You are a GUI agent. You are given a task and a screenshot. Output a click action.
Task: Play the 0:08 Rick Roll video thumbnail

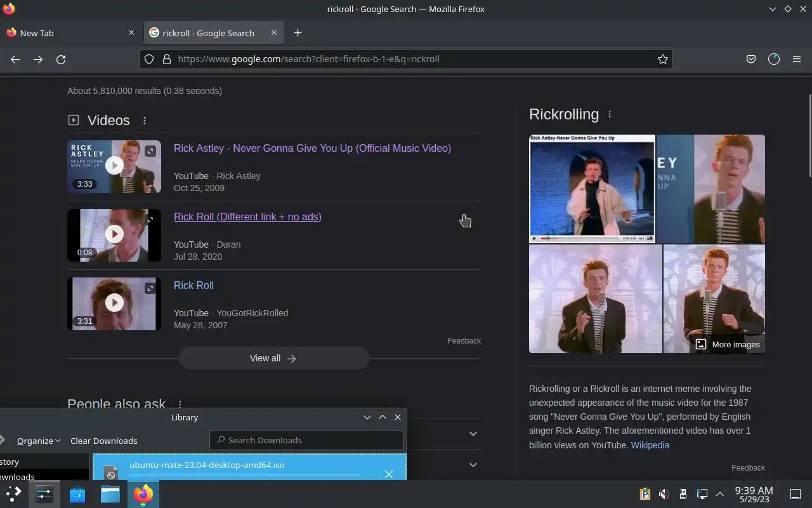point(114,235)
